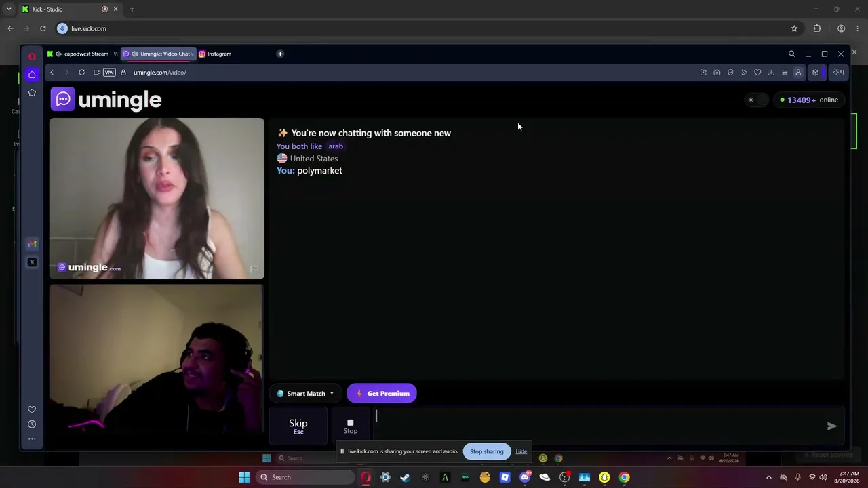
Task: Click the 'polymarket' chat message
Action: [319, 171]
